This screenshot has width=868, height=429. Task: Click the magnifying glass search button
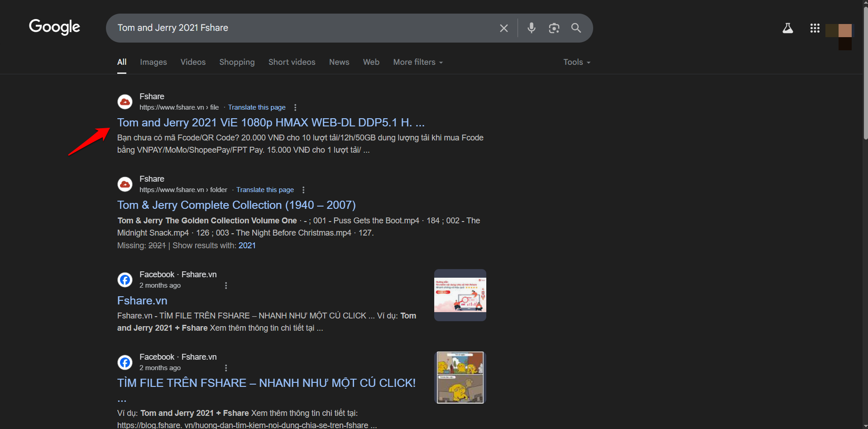pos(576,28)
